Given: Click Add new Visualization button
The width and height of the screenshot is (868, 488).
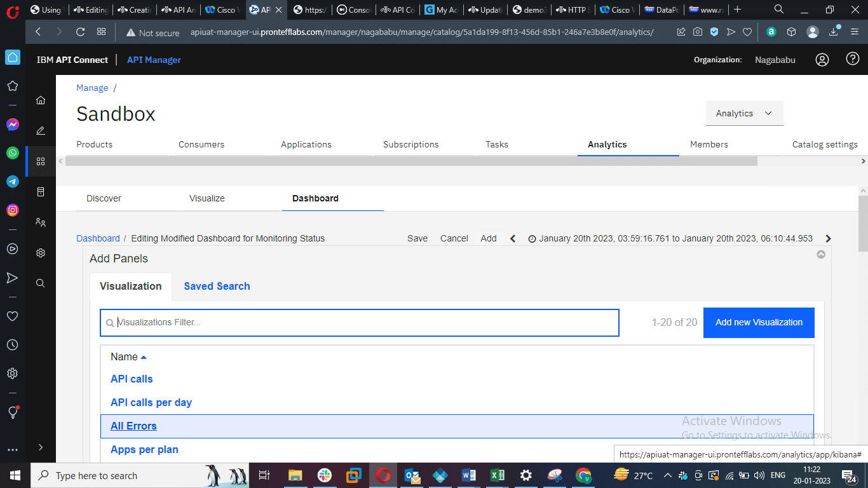Looking at the screenshot, I should coord(759,322).
